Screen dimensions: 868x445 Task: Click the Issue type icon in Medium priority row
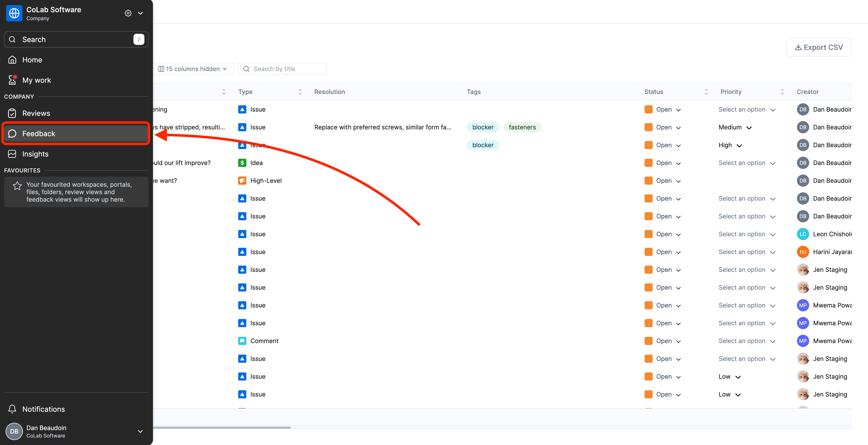coord(242,127)
